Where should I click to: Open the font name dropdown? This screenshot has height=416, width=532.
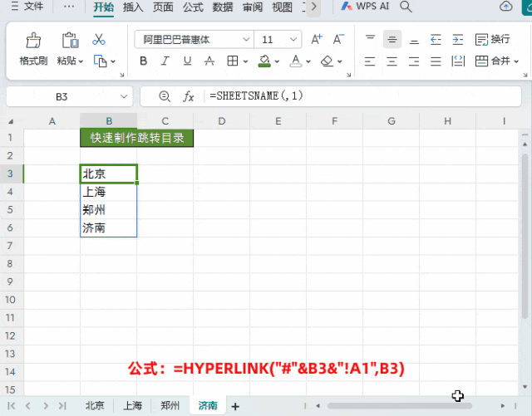pos(246,40)
